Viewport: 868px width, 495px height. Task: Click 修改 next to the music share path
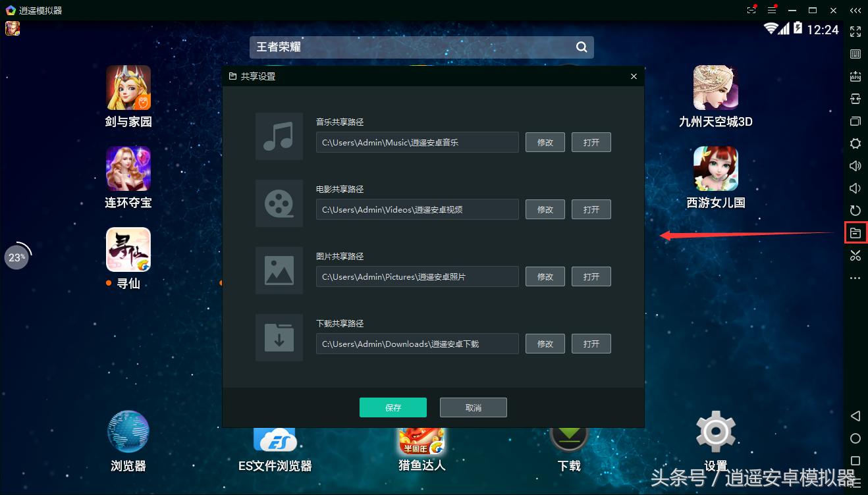coord(545,142)
